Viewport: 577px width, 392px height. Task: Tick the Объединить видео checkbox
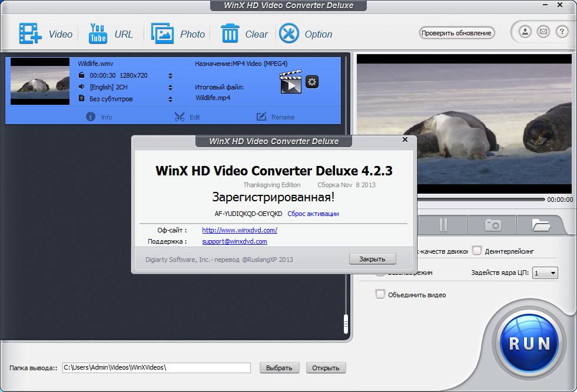380,294
